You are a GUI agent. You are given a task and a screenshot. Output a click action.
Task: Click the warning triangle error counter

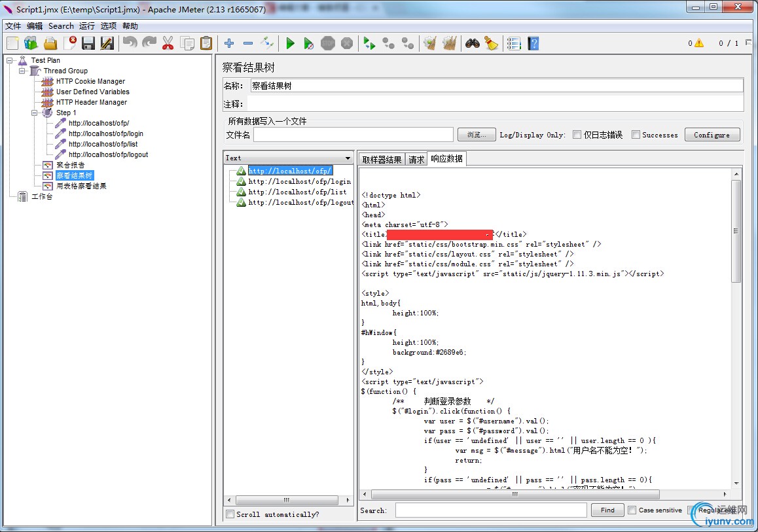point(699,43)
